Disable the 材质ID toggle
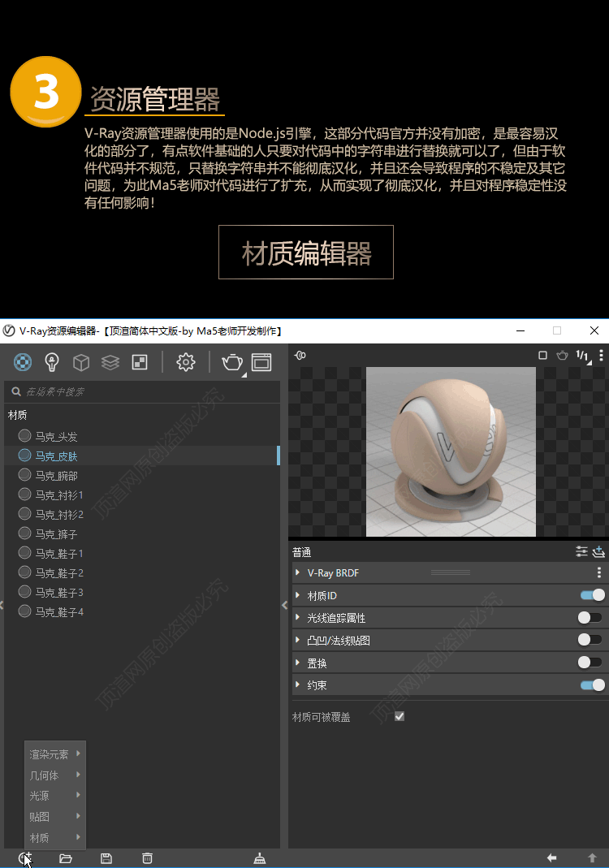The image size is (609, 868). 592,595
